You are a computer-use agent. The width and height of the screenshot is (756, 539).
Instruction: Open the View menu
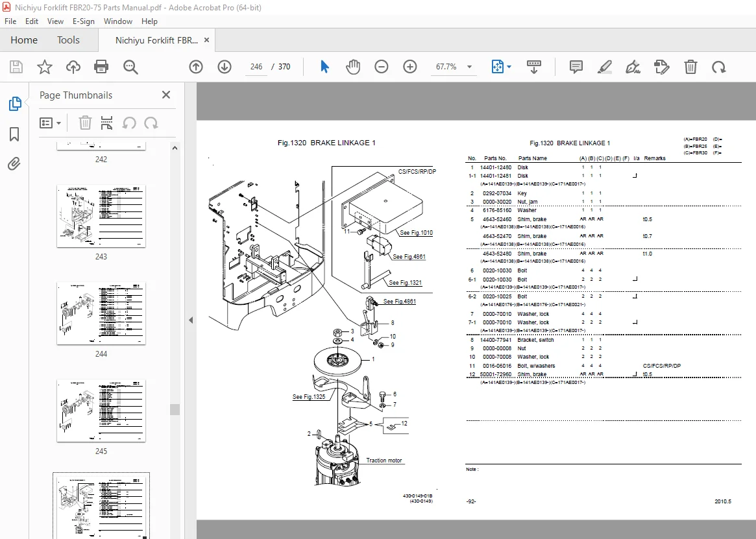pyautogui.click(x=55, y=21)
